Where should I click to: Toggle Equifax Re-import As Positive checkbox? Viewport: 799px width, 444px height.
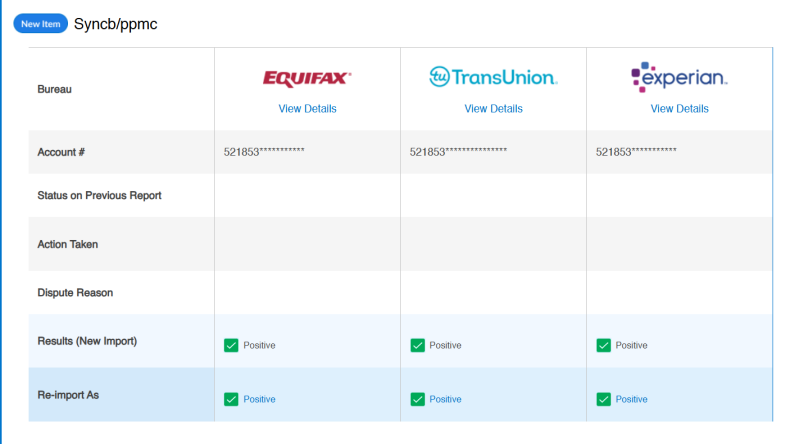click(231, 399)
